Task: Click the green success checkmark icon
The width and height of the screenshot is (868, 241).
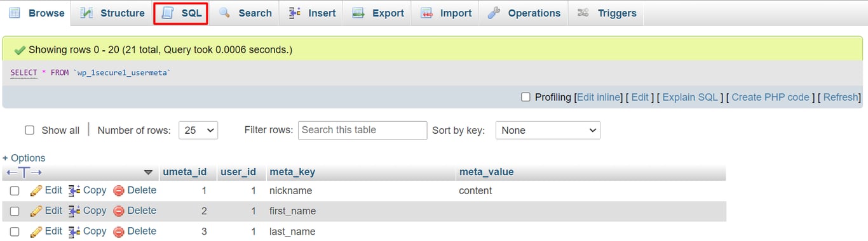Action: point(20,49)
